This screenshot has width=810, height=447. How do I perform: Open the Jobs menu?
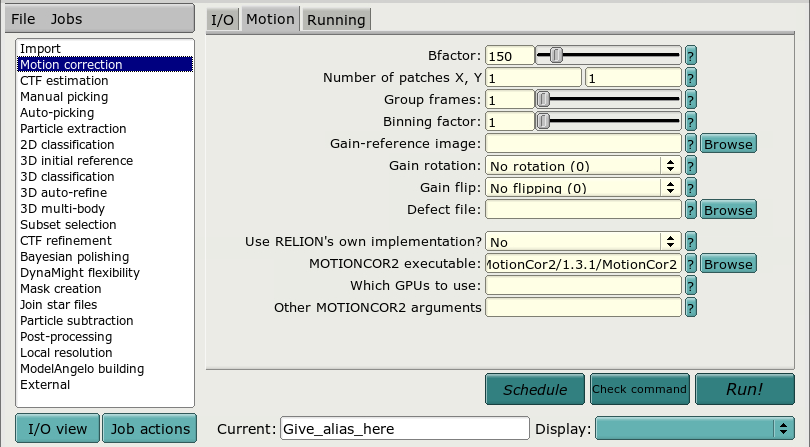(66, 19)
